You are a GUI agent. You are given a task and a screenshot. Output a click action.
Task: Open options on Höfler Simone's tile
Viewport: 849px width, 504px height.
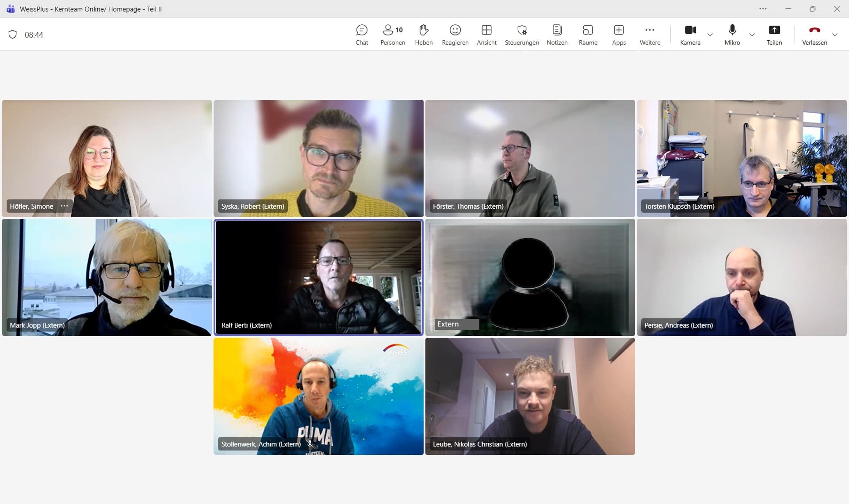click(64, 206)
